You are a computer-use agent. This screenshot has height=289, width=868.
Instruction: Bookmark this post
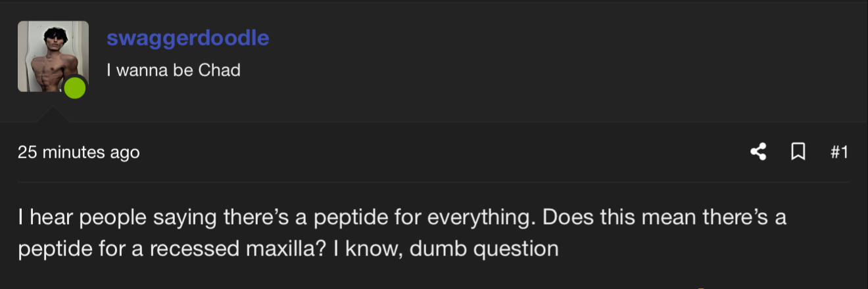pos(798,152)
